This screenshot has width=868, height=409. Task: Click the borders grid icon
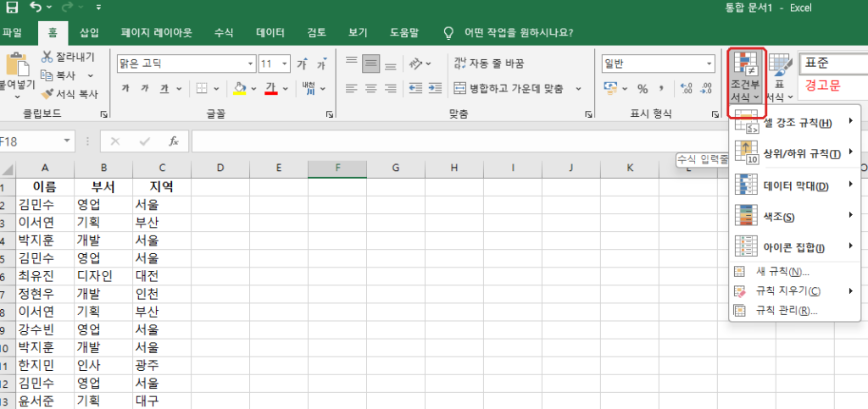pos(202,88)
